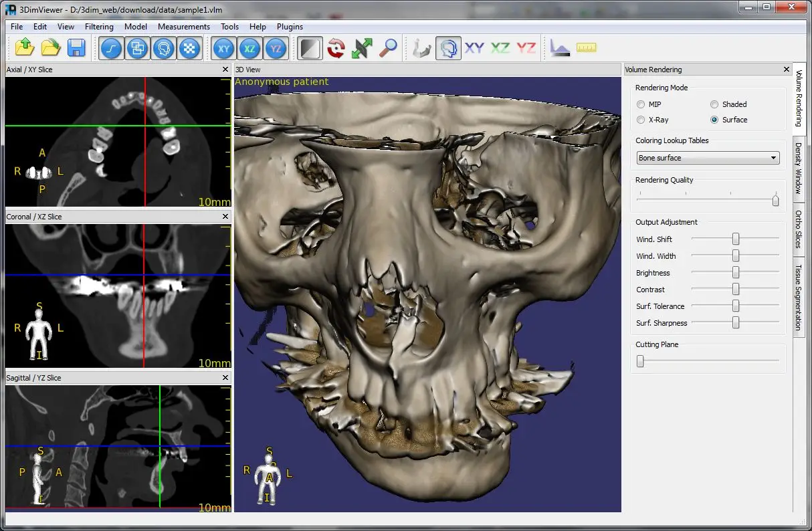This screenshot has height=531, width=812.
Task: Click the red circular arrows rotate icon
Action: coord(336,48)
